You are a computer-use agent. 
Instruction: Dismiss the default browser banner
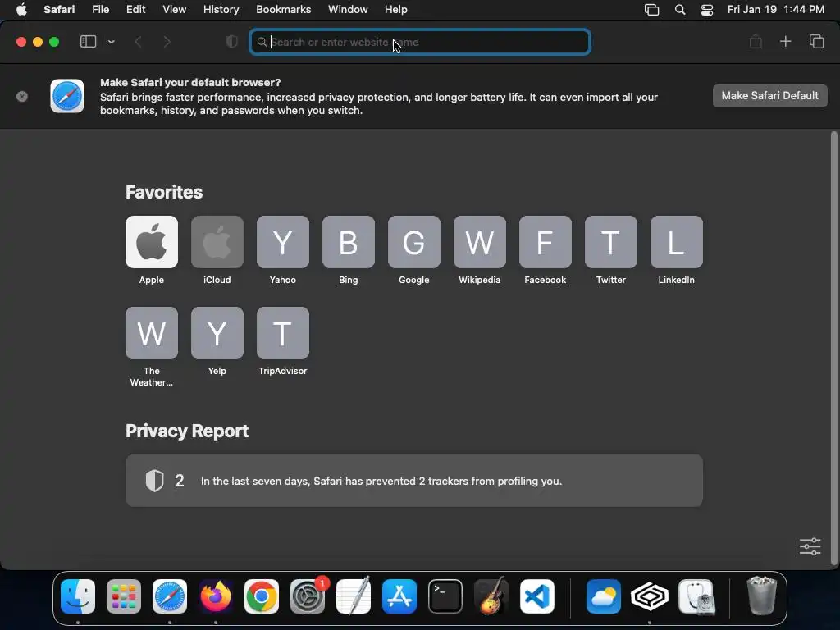22,97
